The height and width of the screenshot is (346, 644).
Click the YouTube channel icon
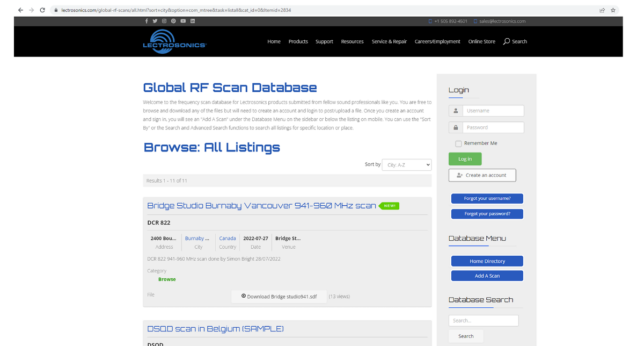[x=183, y=20]
